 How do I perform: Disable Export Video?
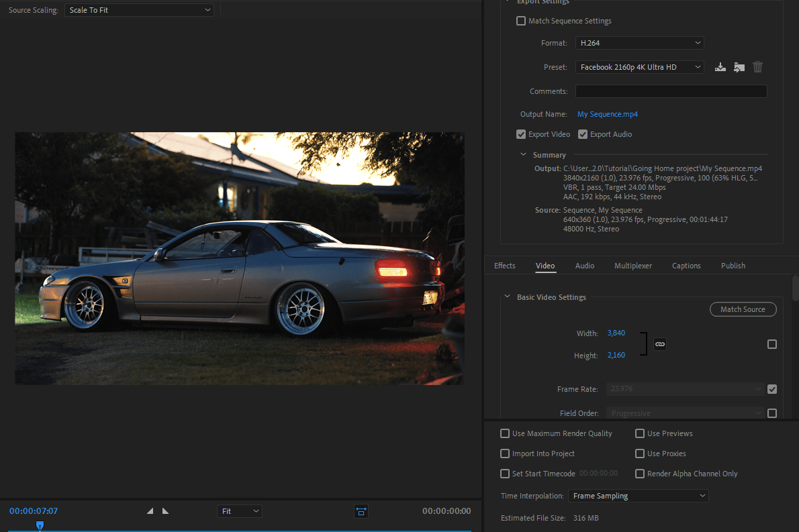click(521, 134)
